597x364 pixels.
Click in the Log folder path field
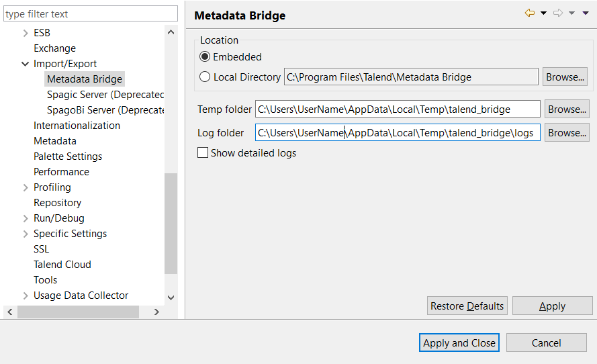pos(398,133)
